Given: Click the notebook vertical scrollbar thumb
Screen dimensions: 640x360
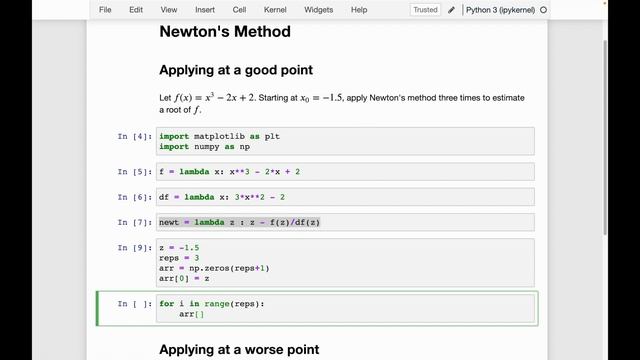Looking at the screenshot, I should point(605,137).
